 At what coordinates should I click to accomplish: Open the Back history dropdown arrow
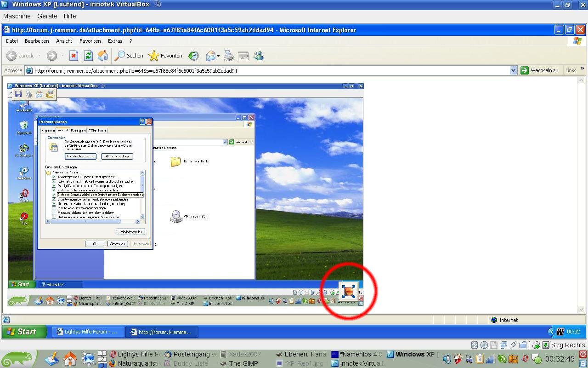pos(39,56)
